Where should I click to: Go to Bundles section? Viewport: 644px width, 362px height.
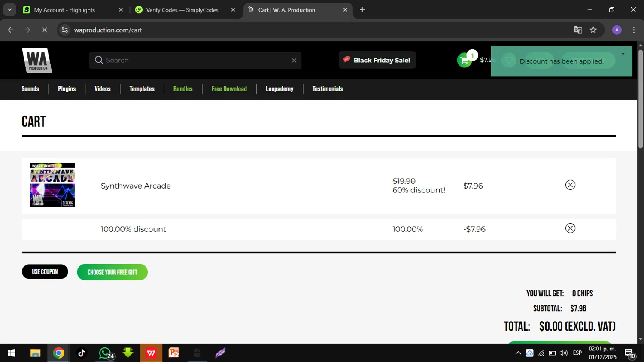pos(183,89)
